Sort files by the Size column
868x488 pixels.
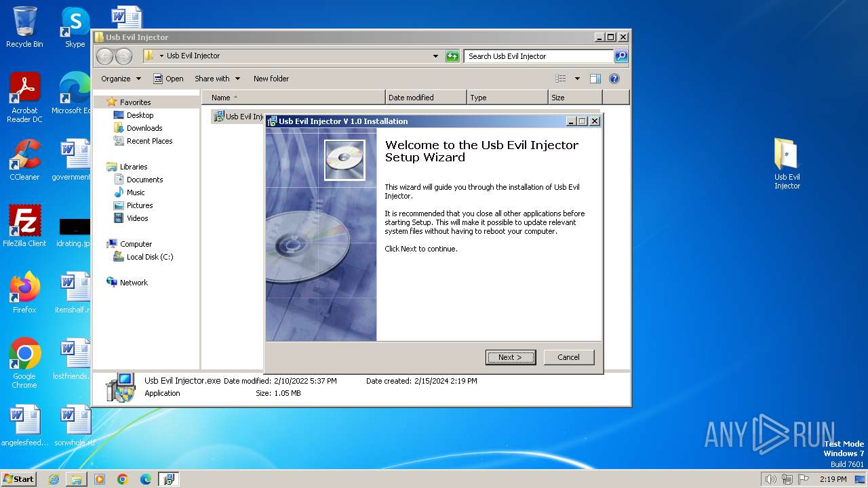pyautogui.click(x=575, y=98)
